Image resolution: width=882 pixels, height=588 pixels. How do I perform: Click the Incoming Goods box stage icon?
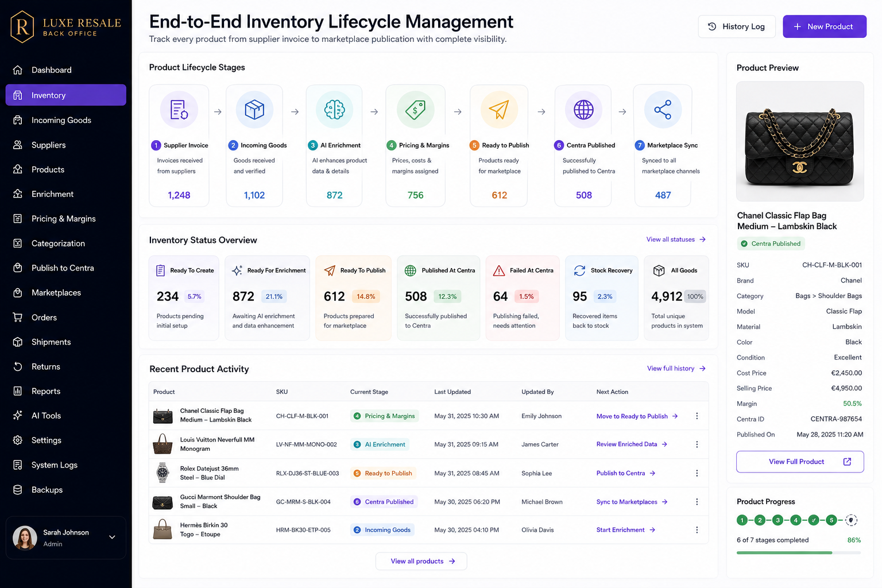pos(254,110)
